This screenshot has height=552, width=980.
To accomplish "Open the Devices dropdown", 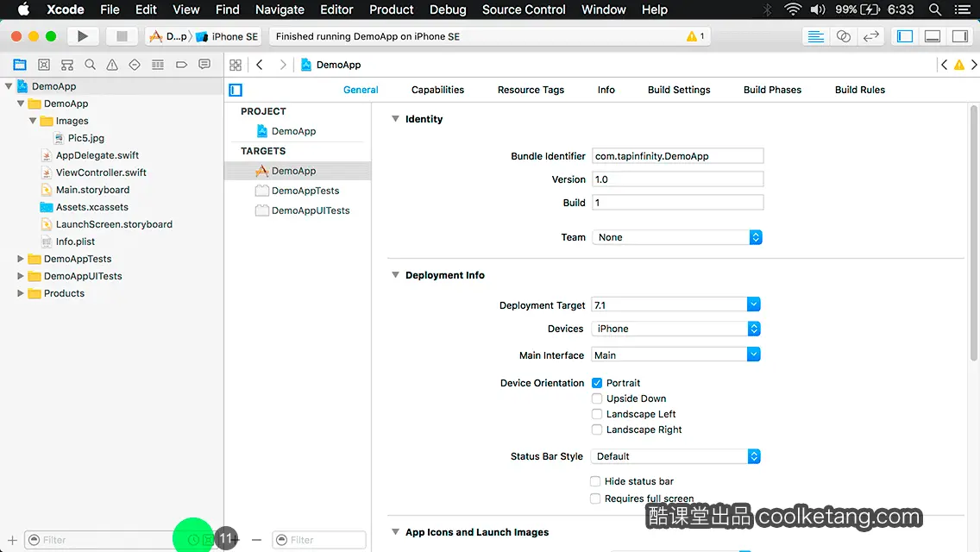I will (x=675, y=329).
